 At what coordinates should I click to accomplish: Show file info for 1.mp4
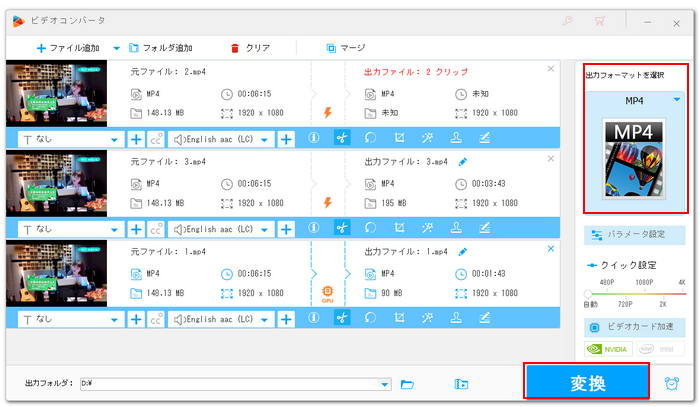click(314, 318)
